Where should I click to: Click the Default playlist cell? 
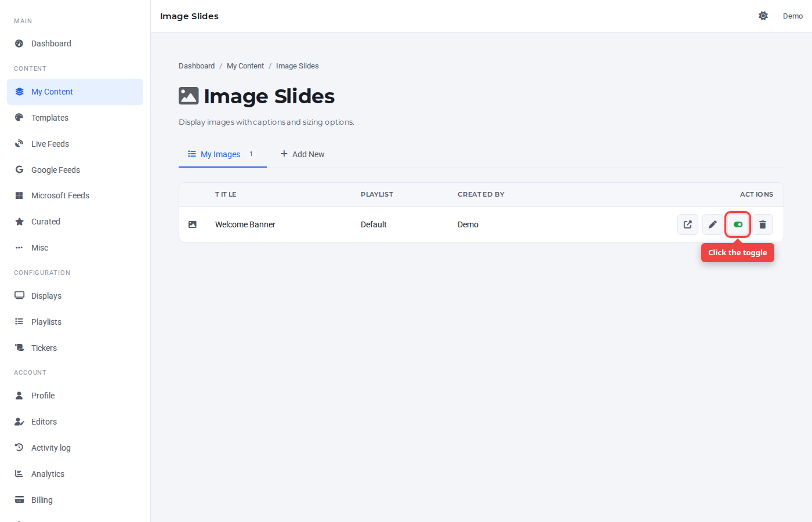pos(374,224)
